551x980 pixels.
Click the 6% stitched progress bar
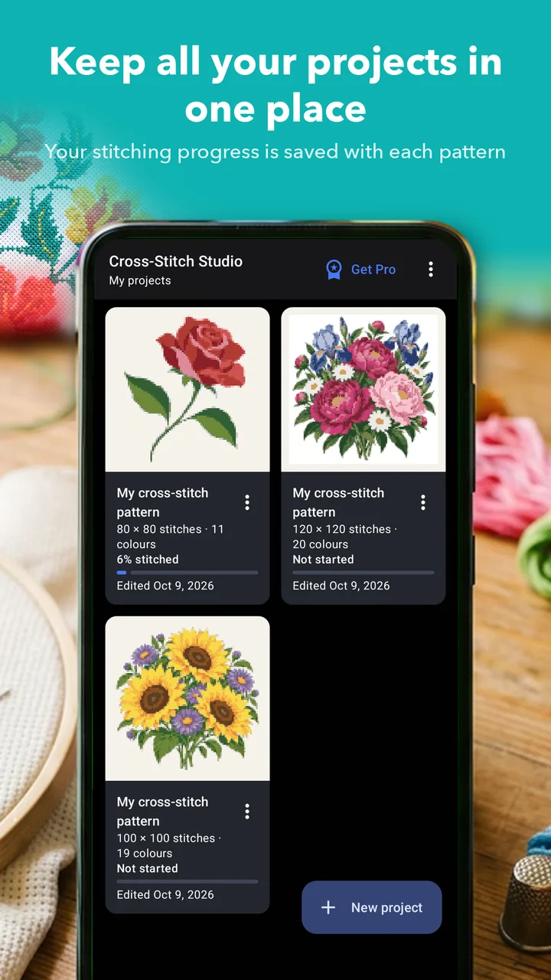(x=187, y=573)
